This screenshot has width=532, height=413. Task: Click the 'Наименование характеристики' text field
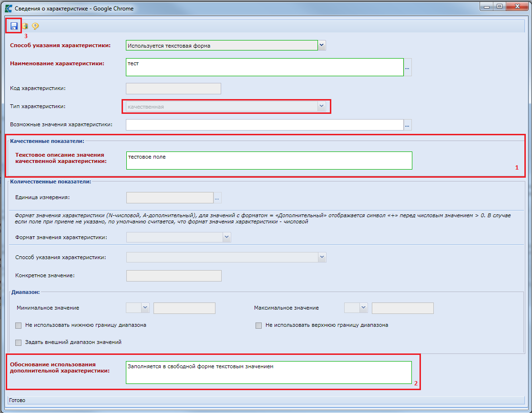265,67
